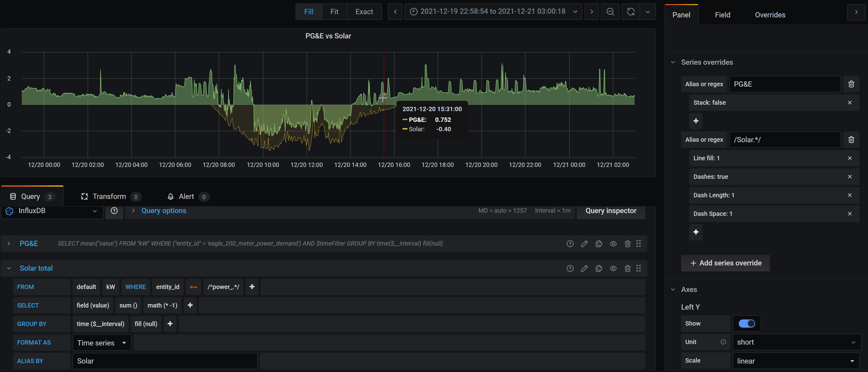
Task: Click Add series override button
Action: (x=725, y=263)
